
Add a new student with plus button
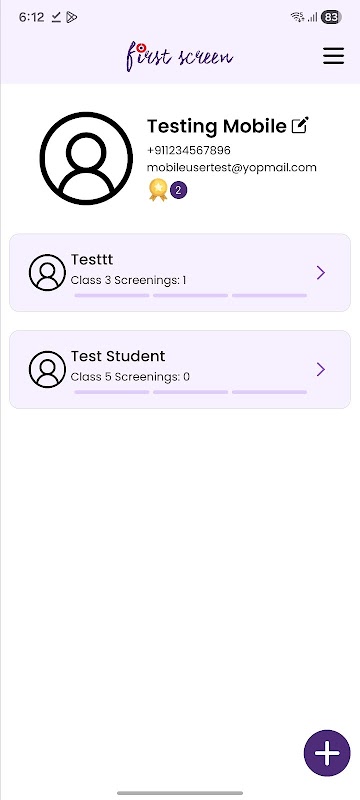(x=327, y=753)
